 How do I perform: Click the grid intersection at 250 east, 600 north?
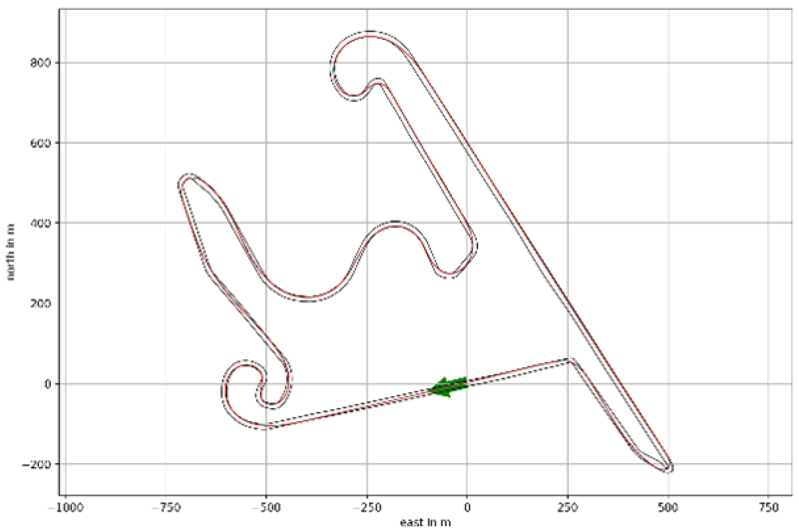pyautogui.click(x=568, y=143)
